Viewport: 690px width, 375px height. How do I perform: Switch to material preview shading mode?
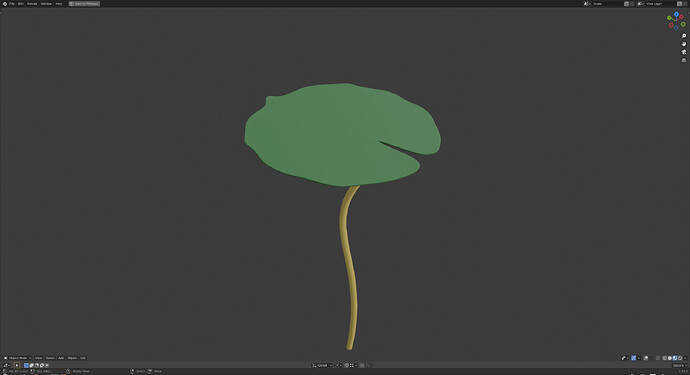pos(675,358)
